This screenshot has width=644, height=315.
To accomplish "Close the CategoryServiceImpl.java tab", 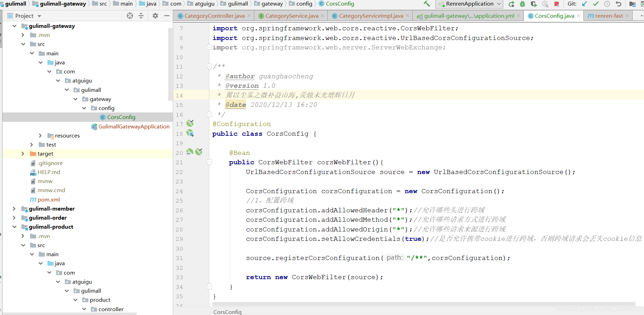I will [x=408, y=16].
